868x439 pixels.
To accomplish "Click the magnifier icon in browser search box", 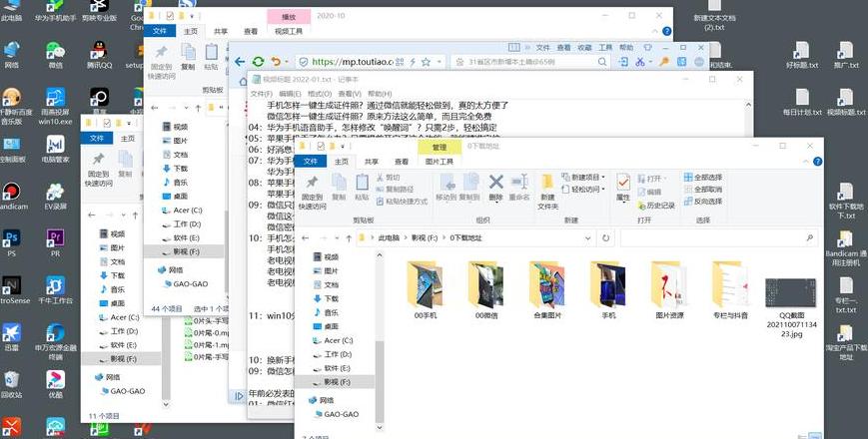I will (x=603, y=62).
